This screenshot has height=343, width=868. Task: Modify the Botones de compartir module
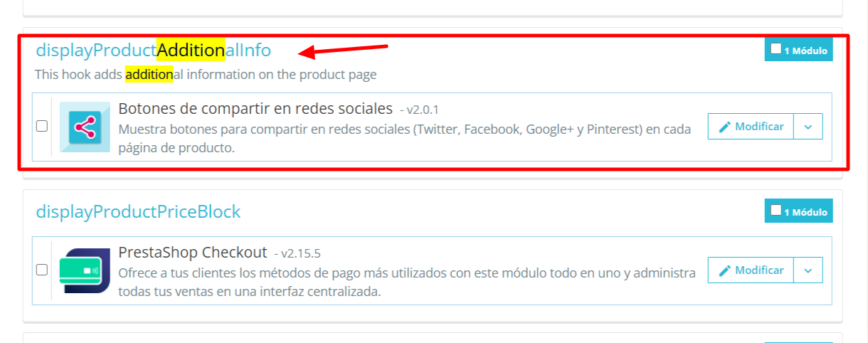751,127
